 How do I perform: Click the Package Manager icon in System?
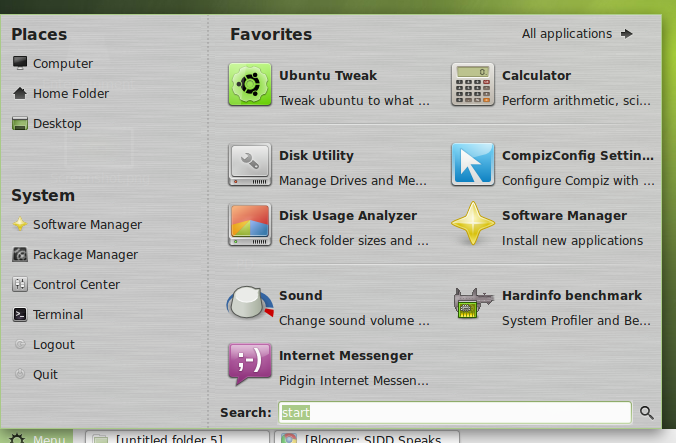20,254
